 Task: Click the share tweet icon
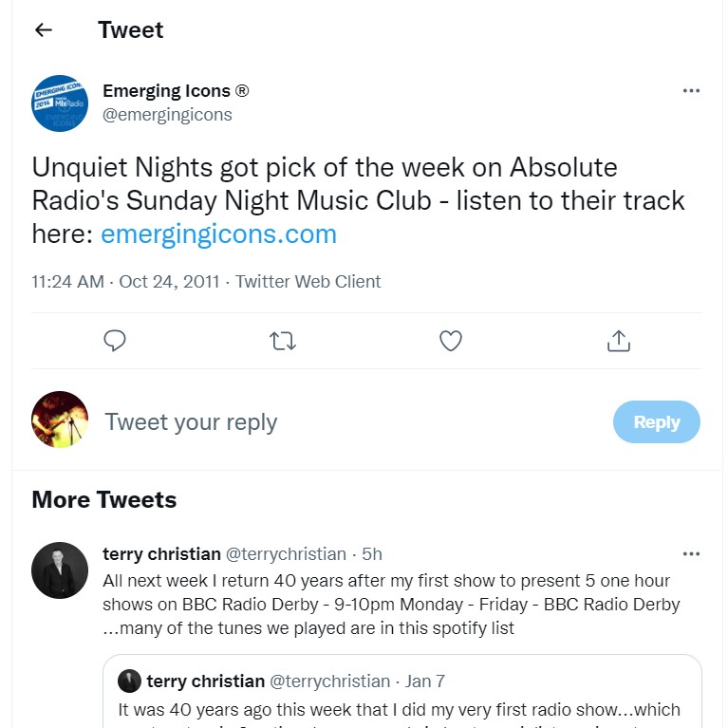619,341
